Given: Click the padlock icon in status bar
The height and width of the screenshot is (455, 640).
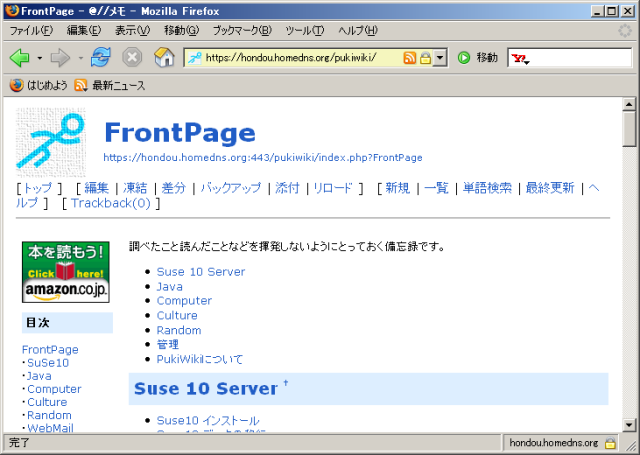Looking at the screenshot, I should click(611, 442).
